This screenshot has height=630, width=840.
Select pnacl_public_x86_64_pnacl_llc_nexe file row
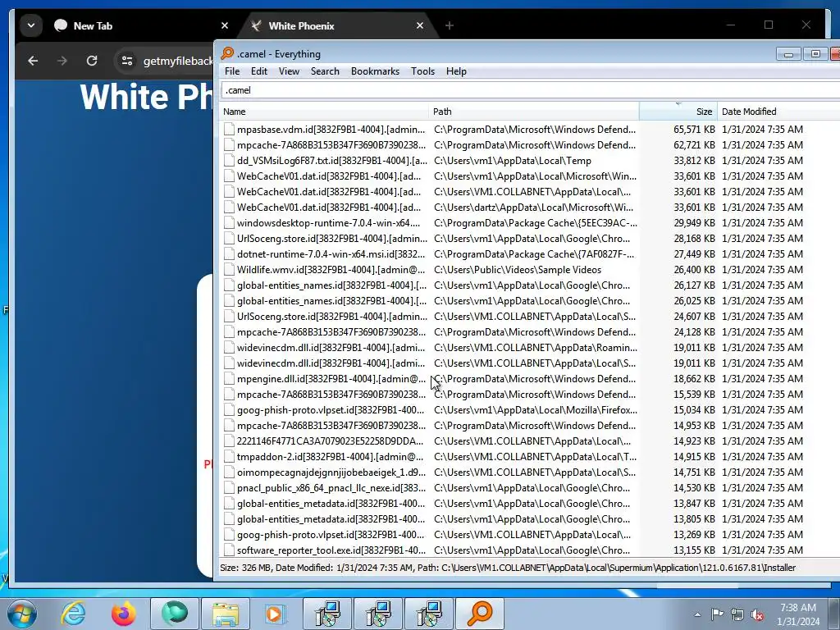[x=530, y=487]
